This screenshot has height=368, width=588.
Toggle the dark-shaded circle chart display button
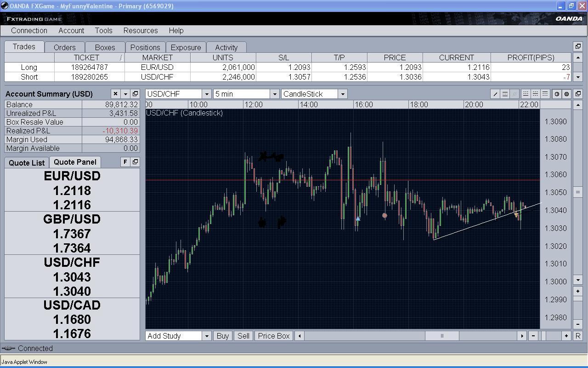click(566, 94)
